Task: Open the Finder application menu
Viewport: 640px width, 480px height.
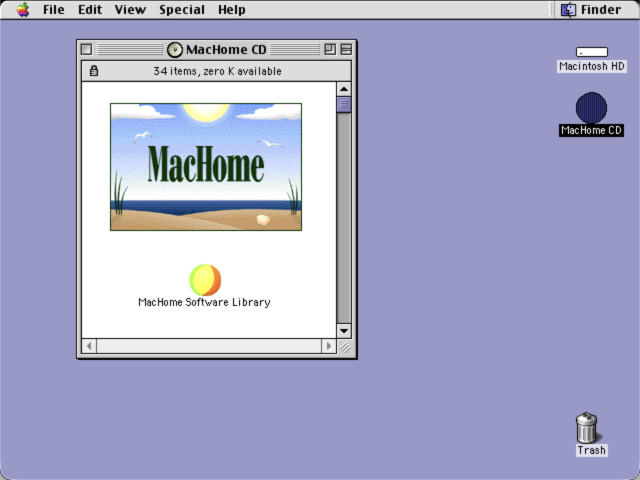Action: [x=591, y=9]
